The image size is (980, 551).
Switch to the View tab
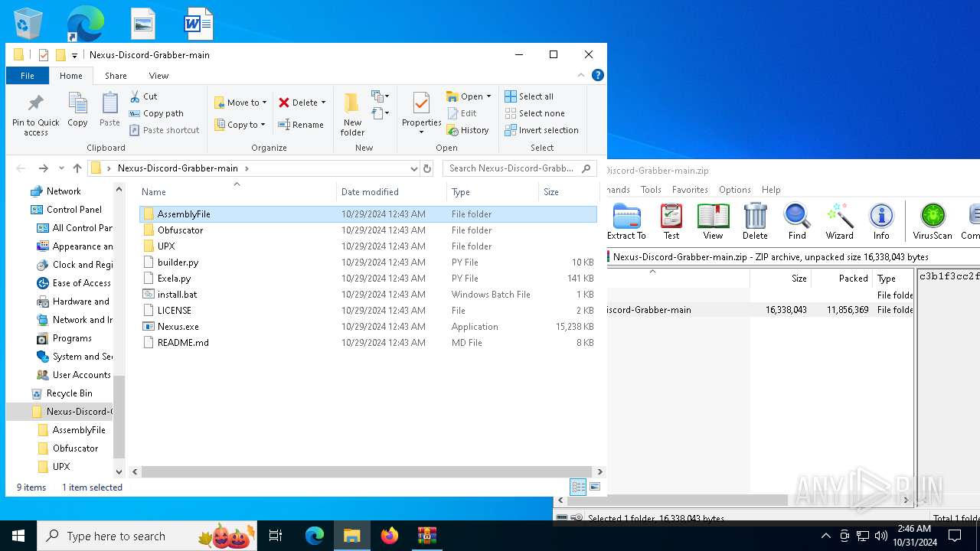(x=158, y=76)
